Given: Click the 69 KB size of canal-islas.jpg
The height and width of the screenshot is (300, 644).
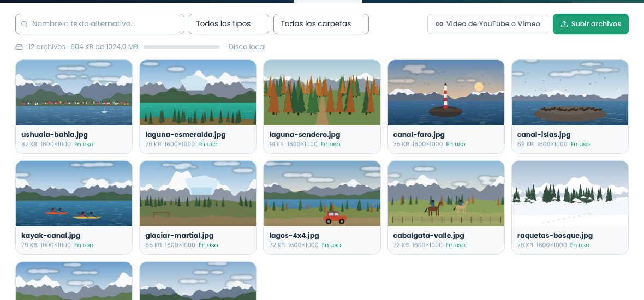Looking at the screenshot, I should click(526, 144).
